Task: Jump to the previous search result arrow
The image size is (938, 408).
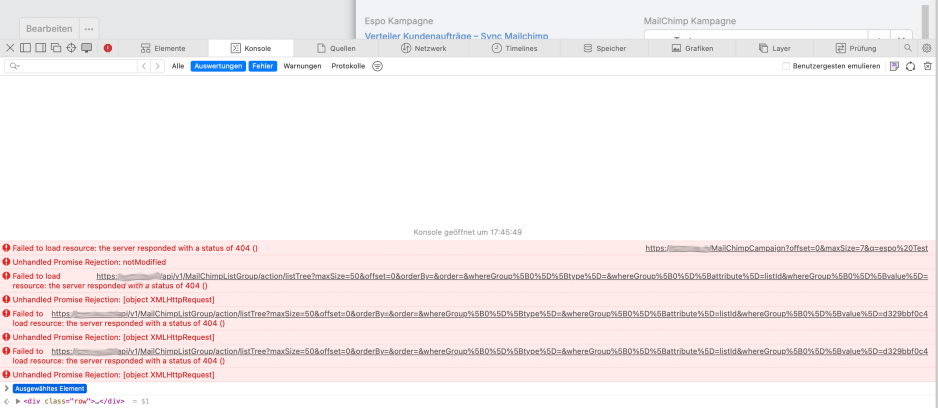Action: click(144, 66)
